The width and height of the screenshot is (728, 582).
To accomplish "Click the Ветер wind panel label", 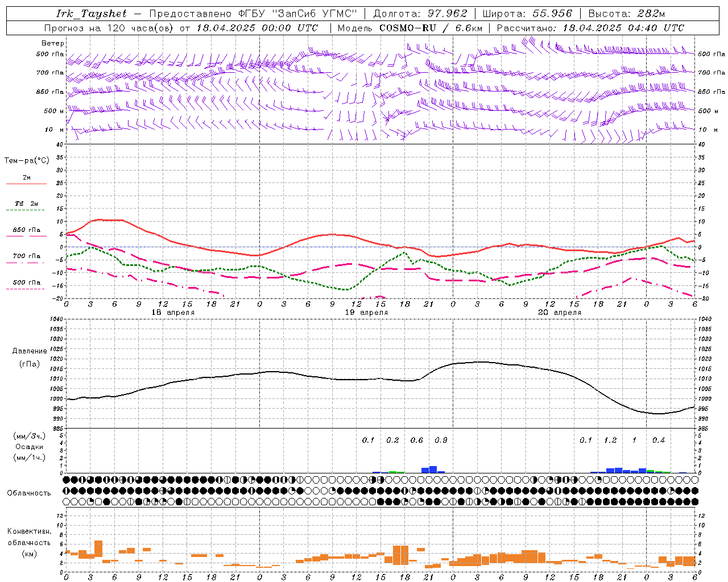I will (53, 43).
